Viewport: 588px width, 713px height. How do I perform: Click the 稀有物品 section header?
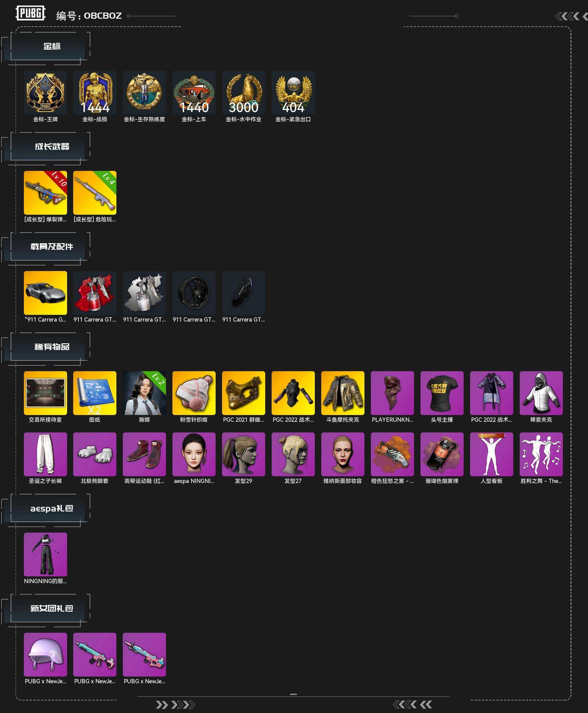52,347
